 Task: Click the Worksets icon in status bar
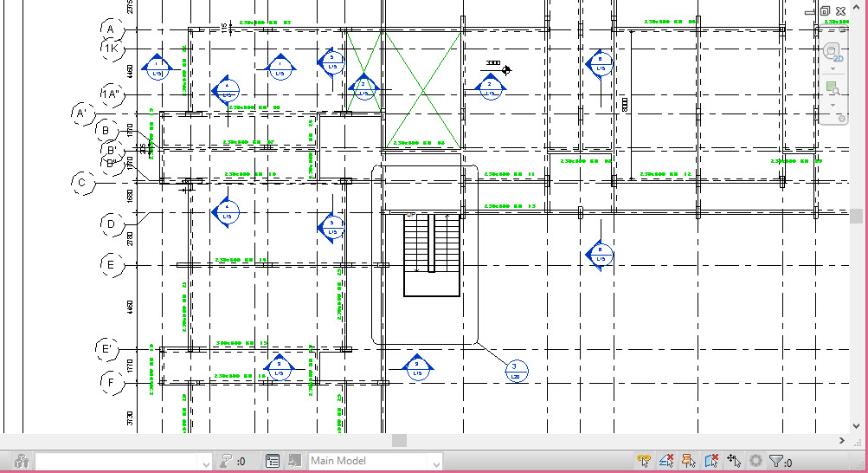coord(22,461)
